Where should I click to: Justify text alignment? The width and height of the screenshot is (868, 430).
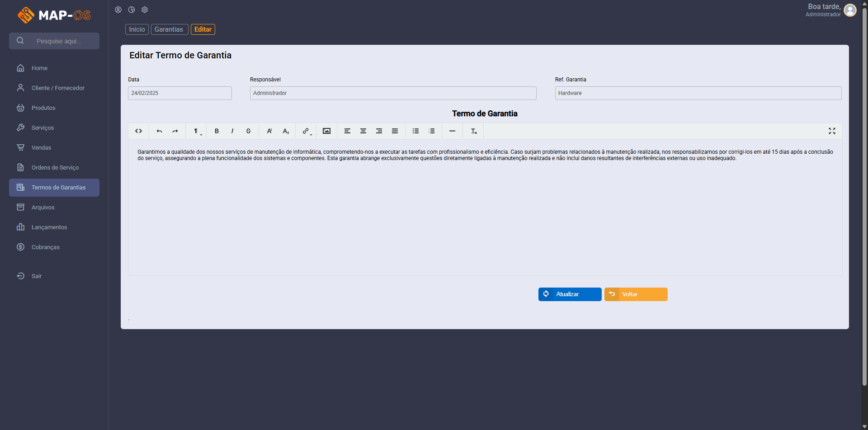pyautogui.click(x=395, y=131)
